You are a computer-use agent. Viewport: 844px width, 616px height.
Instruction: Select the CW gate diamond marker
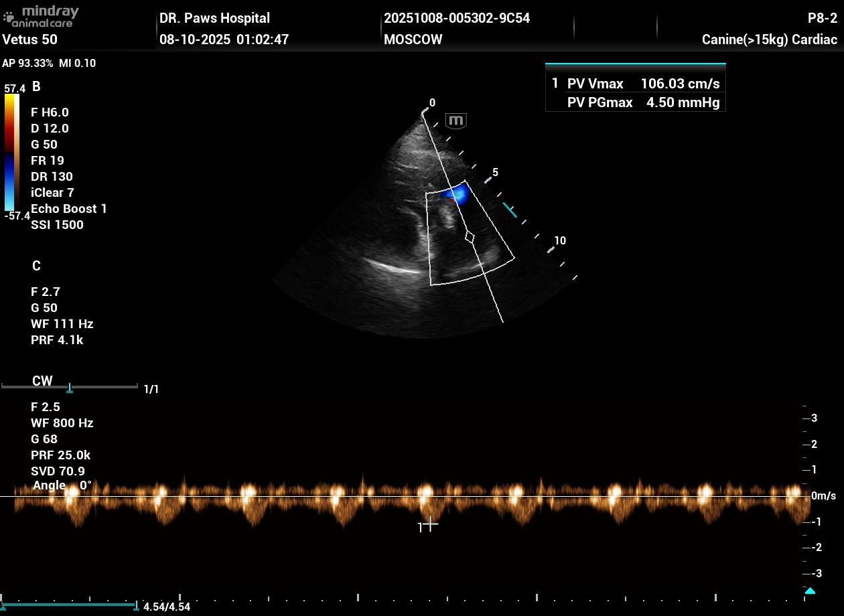[470, 237]
